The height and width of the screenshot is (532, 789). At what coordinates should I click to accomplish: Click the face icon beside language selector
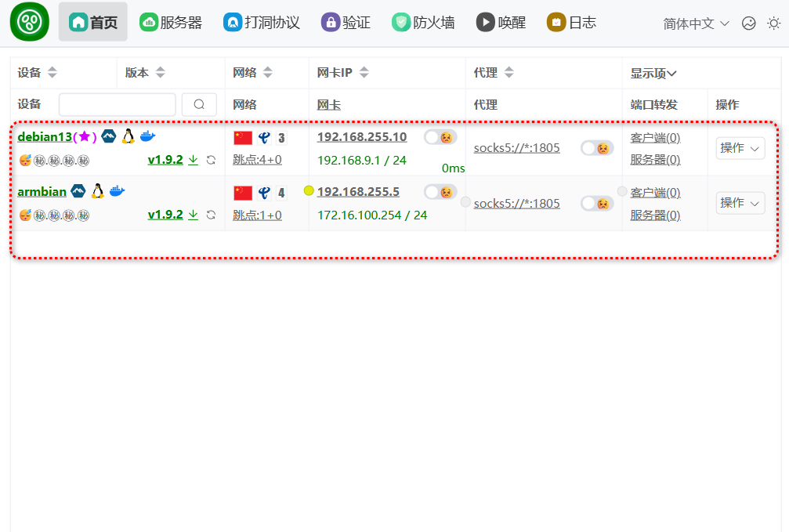(749, 24)
